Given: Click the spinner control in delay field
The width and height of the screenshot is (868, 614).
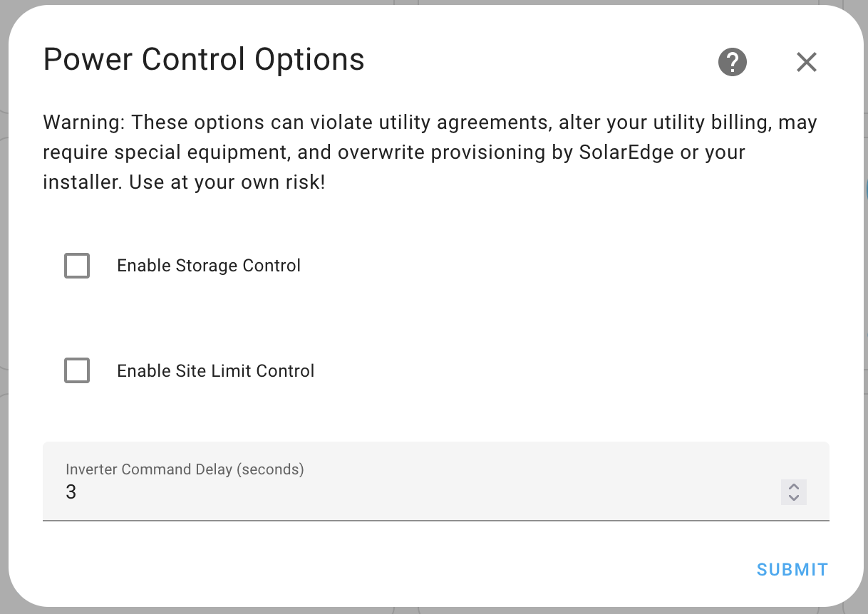Looking at the screenshot, I should pyautogui.click(x=794, y=492).
